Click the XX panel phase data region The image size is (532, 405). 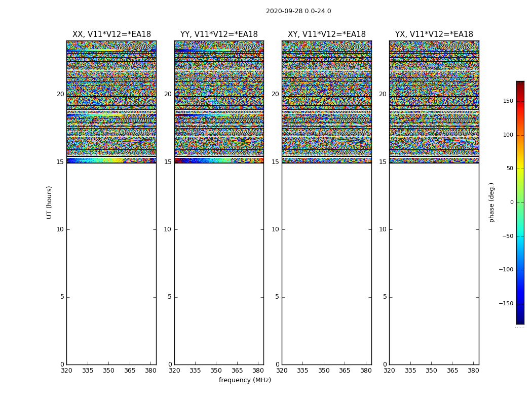(111, 102)
